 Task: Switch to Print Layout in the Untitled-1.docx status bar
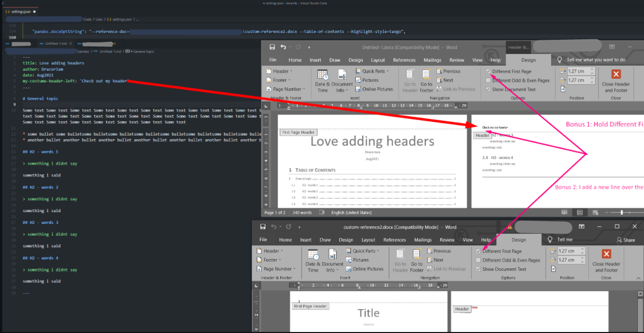tap(579, 212)
